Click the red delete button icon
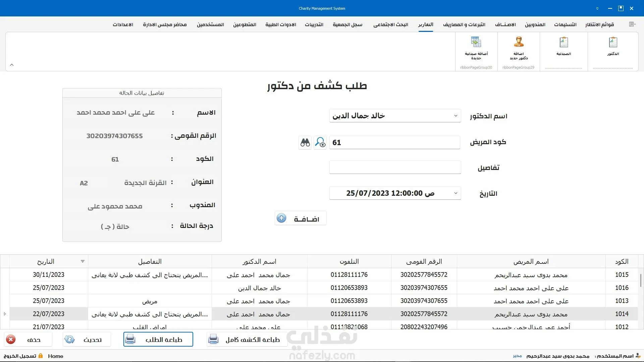 pyautogui.click(x=11, y=340)
